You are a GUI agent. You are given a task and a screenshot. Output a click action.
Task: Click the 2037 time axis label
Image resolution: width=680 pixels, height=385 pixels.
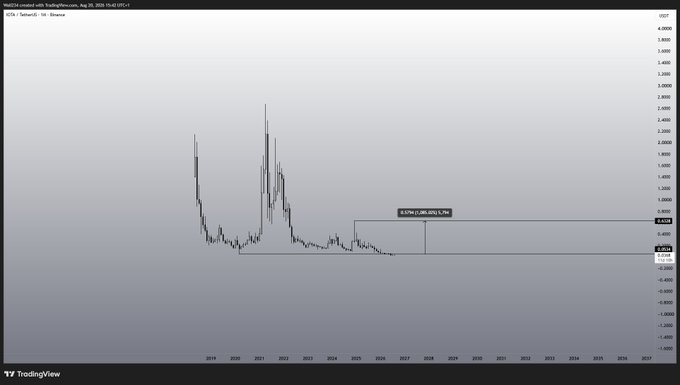tap(646, 359)
